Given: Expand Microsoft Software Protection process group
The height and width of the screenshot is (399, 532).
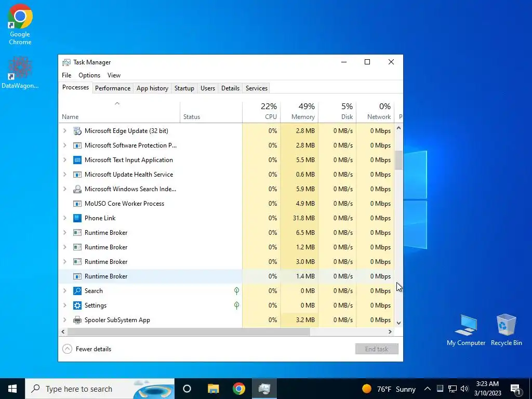Looking at the screenshot, I should click(65, 145).
